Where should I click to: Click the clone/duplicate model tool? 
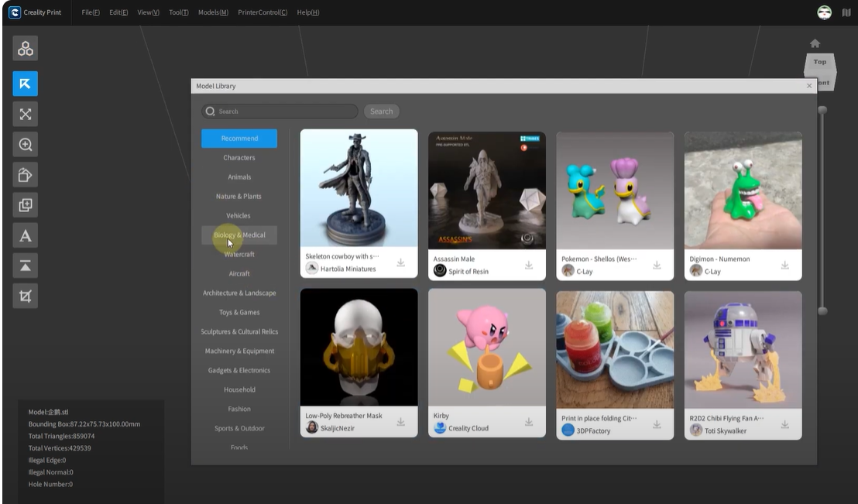pyautogui.click(x=26, y=205)
